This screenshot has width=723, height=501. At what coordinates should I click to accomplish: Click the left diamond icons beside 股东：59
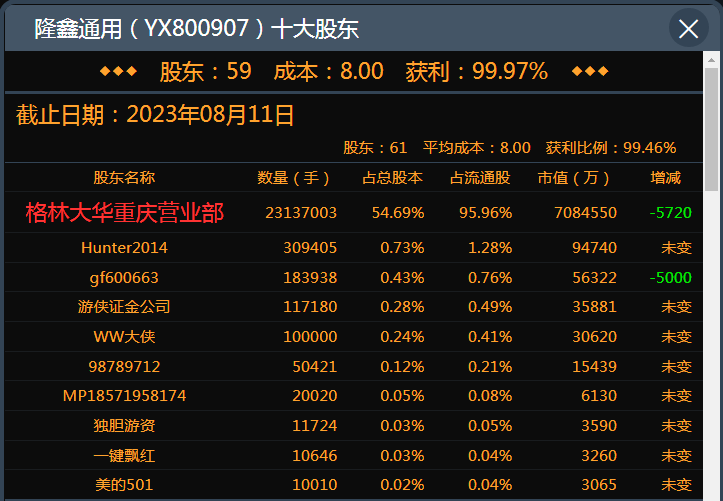pyautogui.click(x=118, y=72)
